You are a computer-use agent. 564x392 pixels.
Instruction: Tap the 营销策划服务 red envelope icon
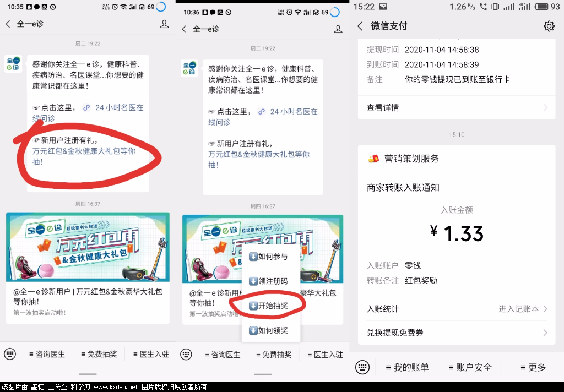pyautogui.click(x=373, y=159)
